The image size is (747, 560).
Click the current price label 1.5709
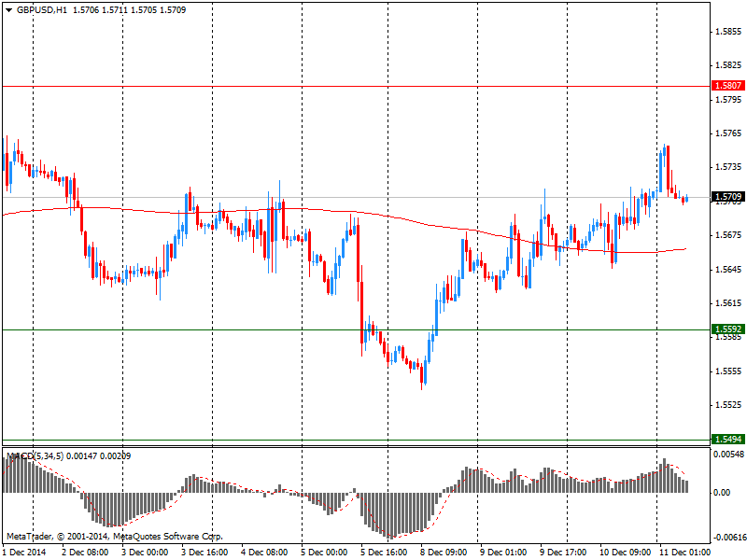pyautogui.click(x=728, y=197)
